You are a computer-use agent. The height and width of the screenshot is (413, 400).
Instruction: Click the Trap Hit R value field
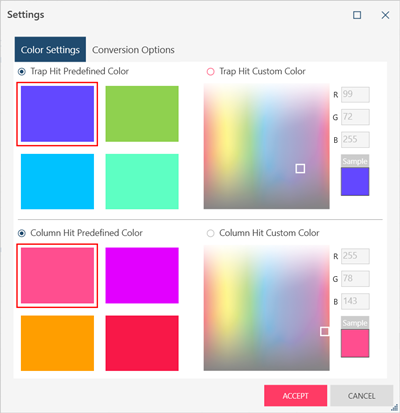[355, 94]
